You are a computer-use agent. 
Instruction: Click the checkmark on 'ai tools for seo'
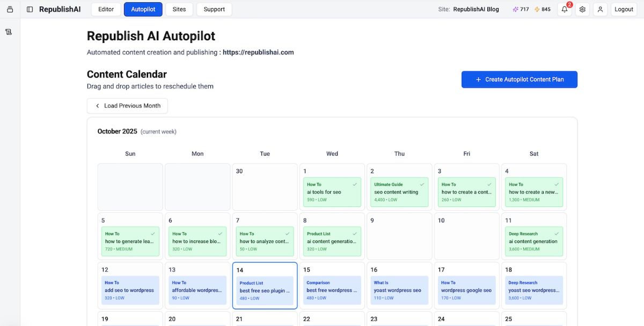[354, 184]
